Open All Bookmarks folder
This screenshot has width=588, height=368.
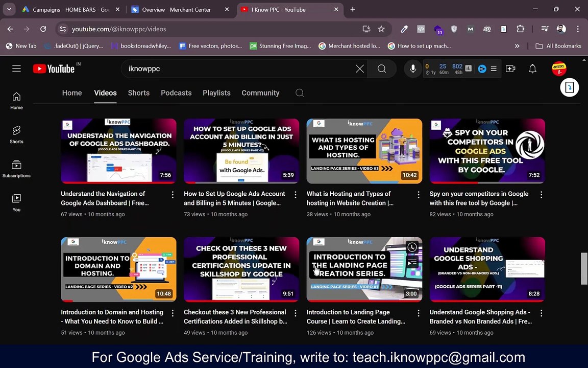pyautogui.click(x=558, y=46)
